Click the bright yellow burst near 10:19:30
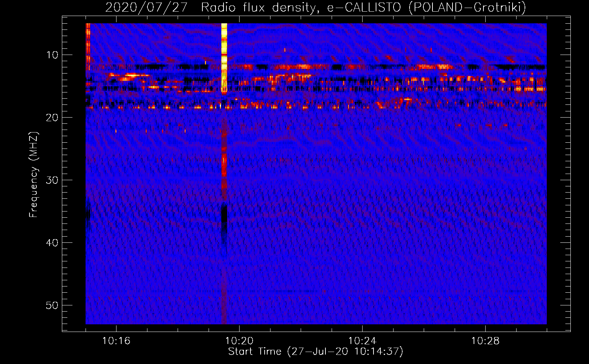Screen dimensions: 589x364 point(224,58)
